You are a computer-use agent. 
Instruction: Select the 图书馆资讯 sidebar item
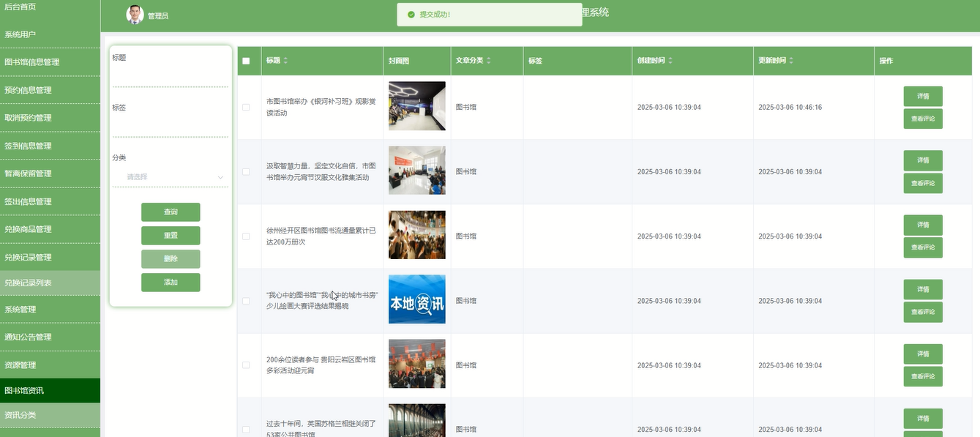pyautogui.click(x=50, y=391)
